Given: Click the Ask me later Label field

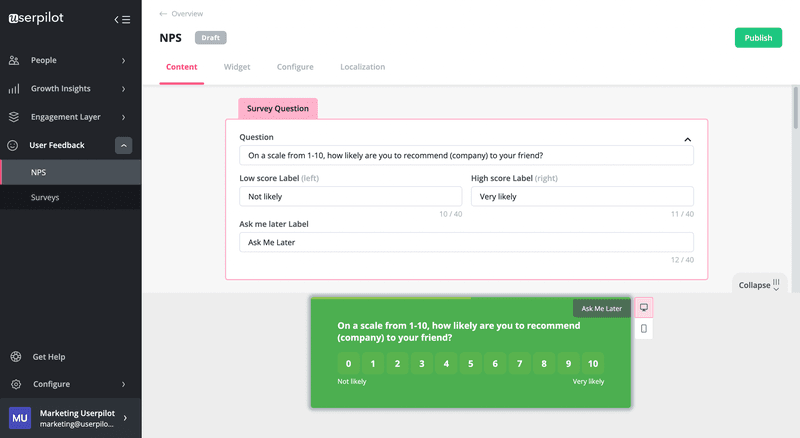Looking at the screenshot, I should (x=466, y=242).
